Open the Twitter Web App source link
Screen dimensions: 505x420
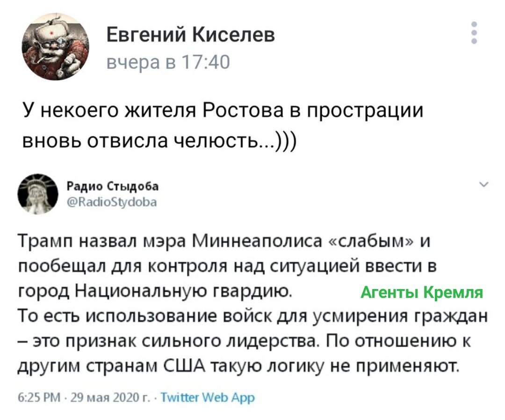pos(208,398)
